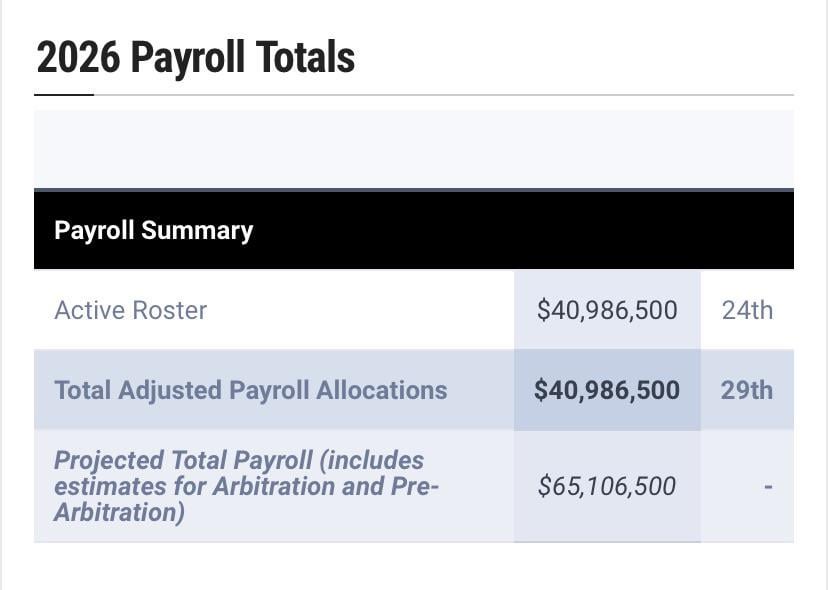Image resolution: width=828 pixels, height=590 pixels.
Task: Click the word Projected in the last row
Action: coord(108,461)
